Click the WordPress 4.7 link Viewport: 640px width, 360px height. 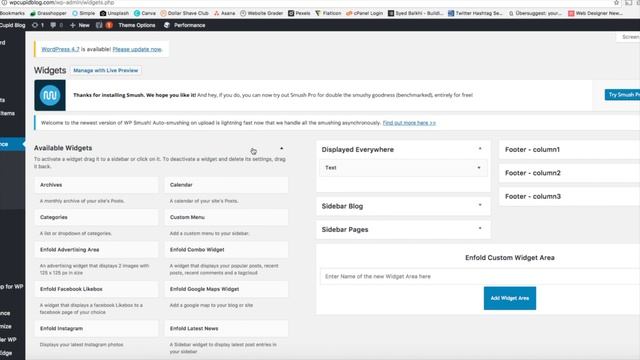point(60,49)
